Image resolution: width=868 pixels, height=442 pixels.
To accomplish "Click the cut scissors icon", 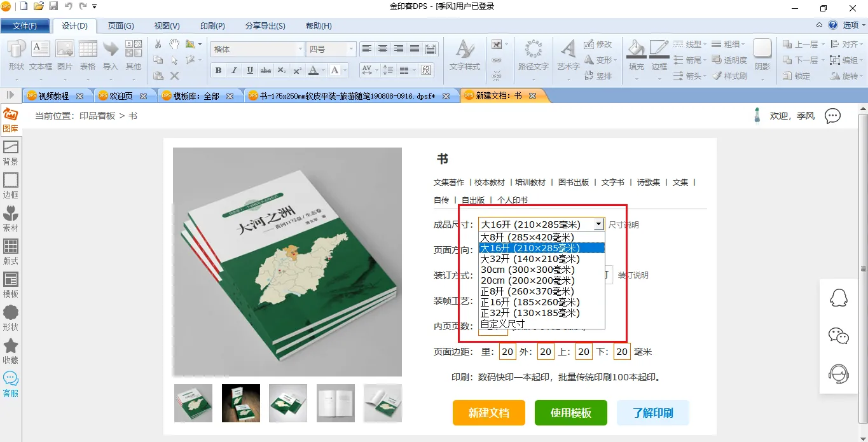I will (x=158, y=44).
